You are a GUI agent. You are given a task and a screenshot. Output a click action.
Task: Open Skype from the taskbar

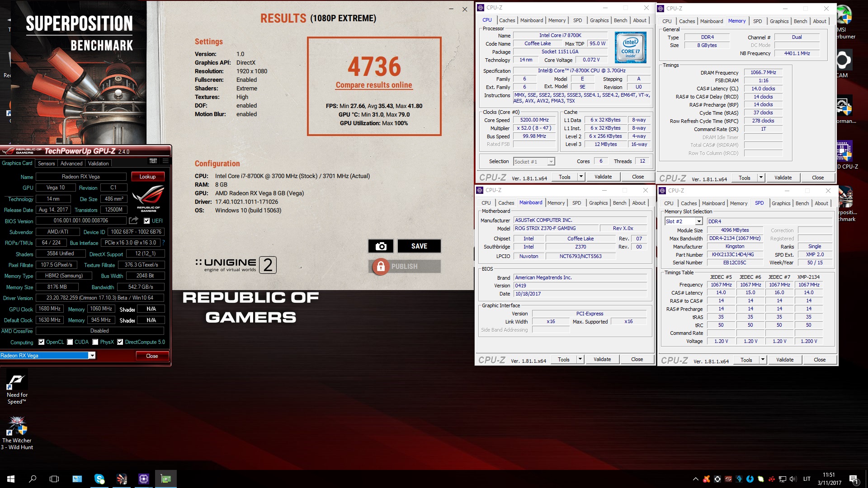pos(99,479)
